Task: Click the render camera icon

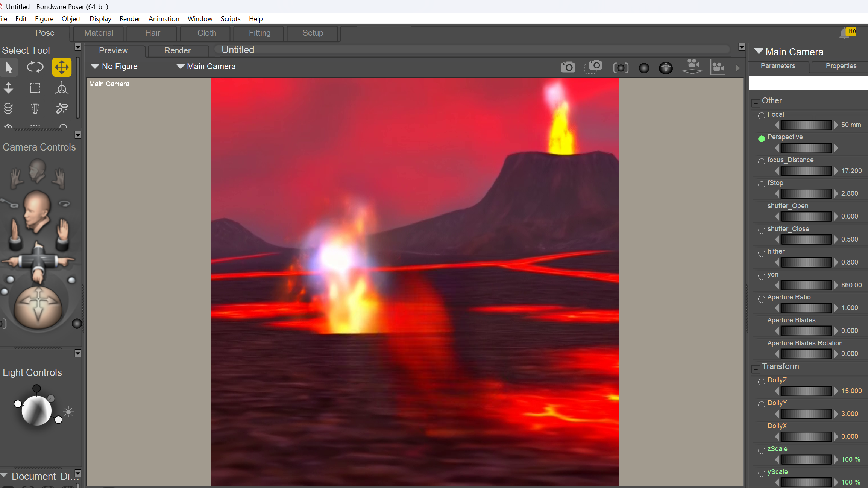Action: [568, 67]
